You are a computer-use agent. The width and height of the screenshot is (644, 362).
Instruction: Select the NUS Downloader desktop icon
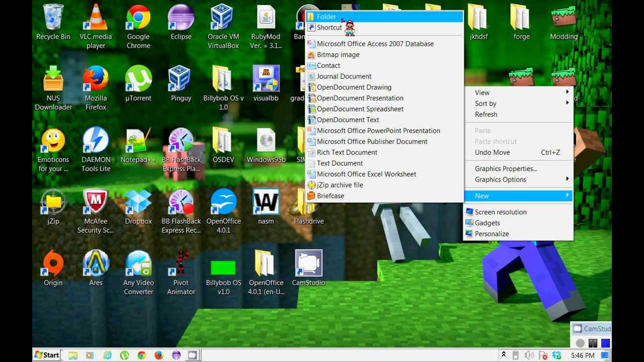tap(53, 88)
